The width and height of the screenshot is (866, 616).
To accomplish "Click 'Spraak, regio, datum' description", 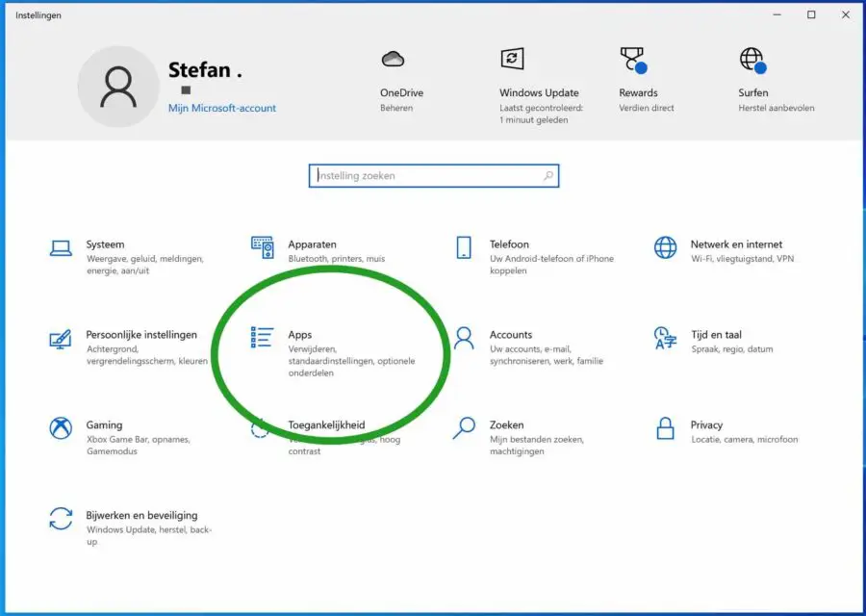I will click(x=732, y=349).
